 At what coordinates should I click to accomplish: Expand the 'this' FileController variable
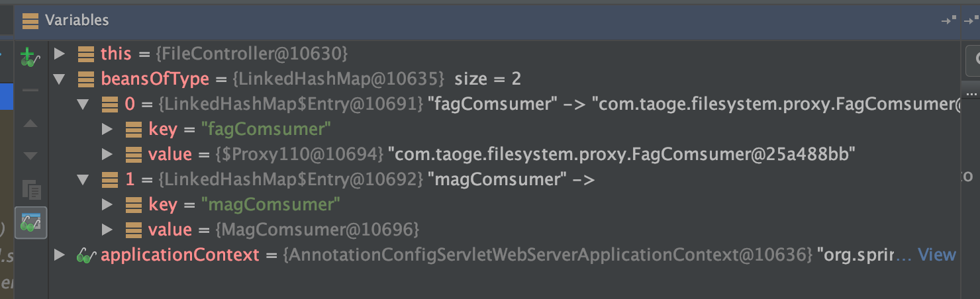coord(60,54)
